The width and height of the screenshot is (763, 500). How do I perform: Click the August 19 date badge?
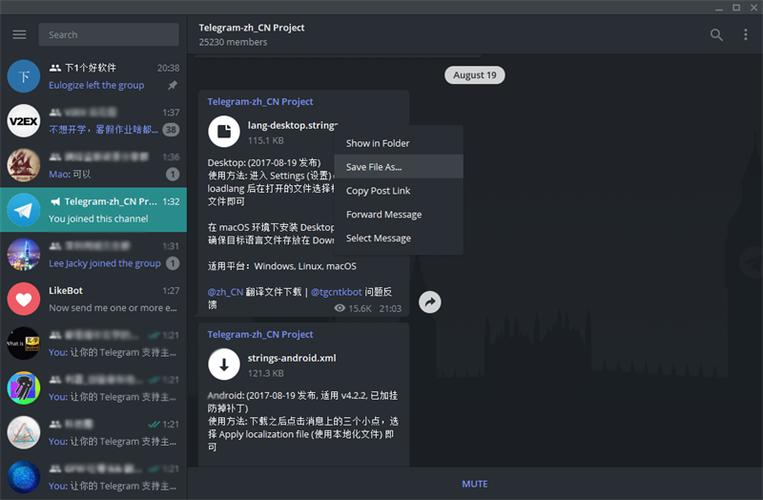[x=474, y=75]
